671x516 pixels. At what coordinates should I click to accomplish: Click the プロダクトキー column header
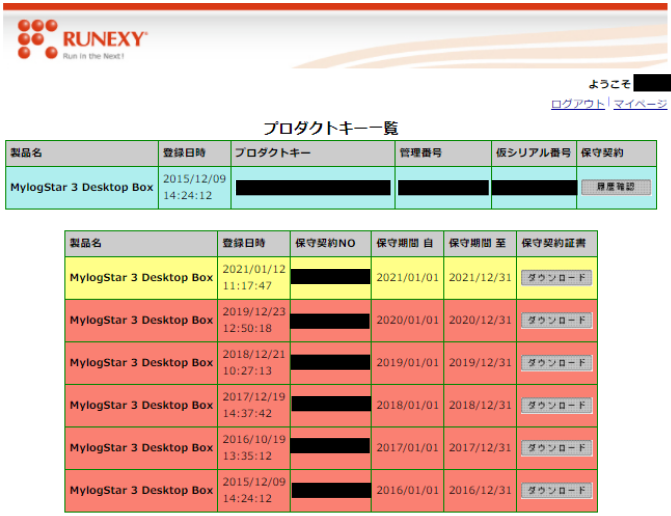(313, 153)
